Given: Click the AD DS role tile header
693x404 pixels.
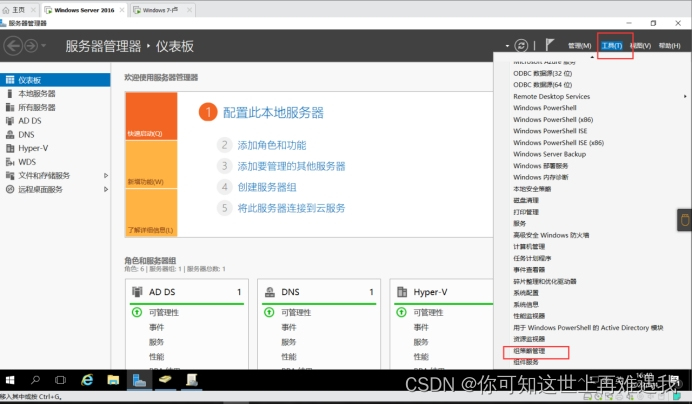Looking at the screenshot, I should pos(187,292).
